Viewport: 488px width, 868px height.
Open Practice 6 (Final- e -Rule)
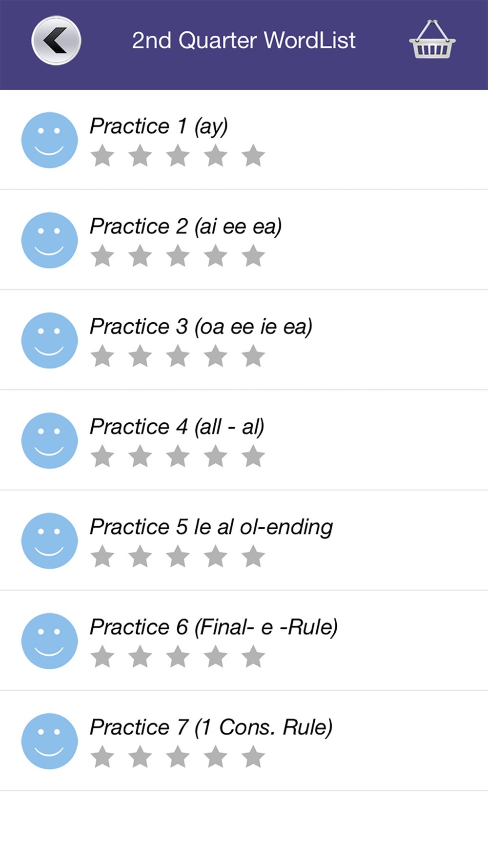[244, 640]
